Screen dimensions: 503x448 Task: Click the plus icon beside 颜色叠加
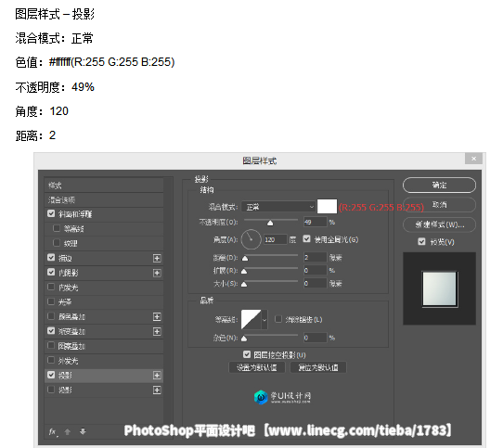pos(157,317)
